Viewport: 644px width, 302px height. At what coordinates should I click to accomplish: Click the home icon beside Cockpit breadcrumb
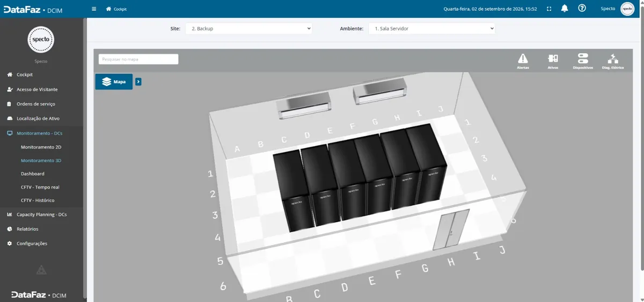(x=109, y=9)
